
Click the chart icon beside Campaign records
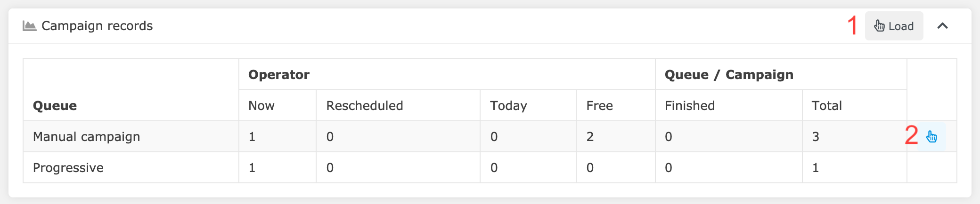click(29, 26)
